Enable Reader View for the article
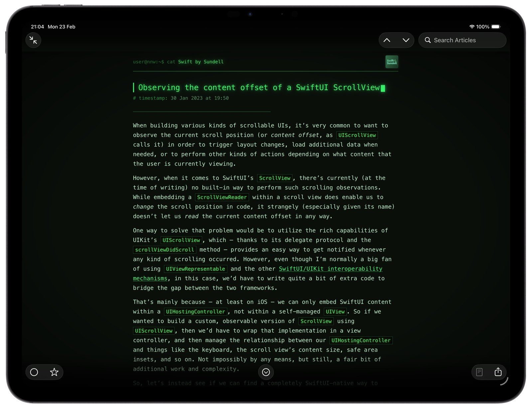This screenshot has height=408, width=532. click(479, 372)
